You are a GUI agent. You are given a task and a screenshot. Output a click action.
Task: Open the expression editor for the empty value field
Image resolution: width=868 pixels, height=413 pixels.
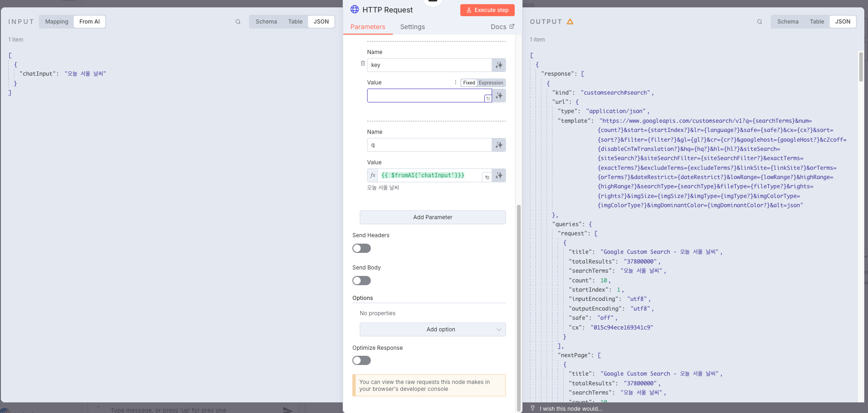tap(488, 98)
